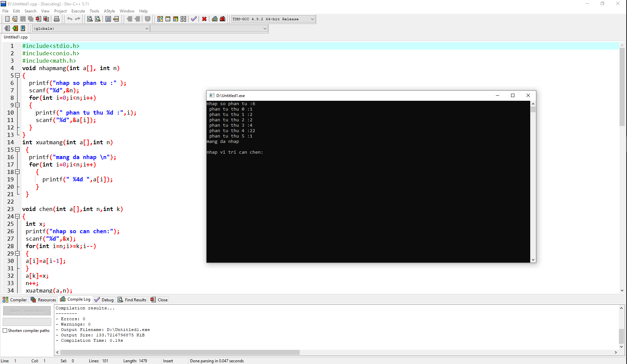Collapse code fold at line 5

click(x=18, y=75)
